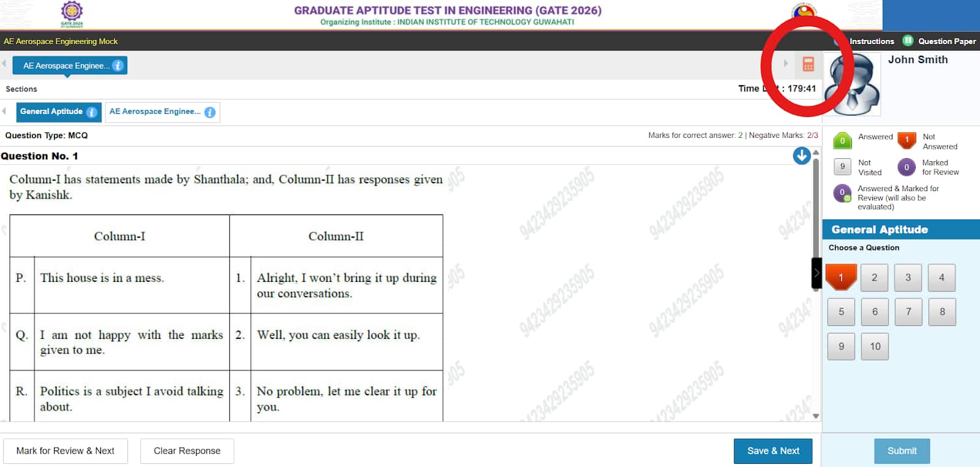The width and height of the screenshot is (980, 467).
Task: Go to question 7 in palette
Action: pos(909,312)
